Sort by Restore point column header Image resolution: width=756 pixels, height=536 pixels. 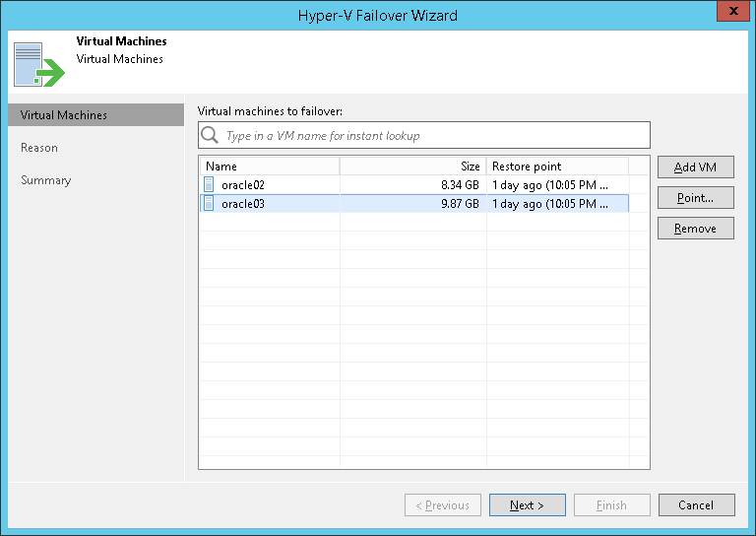click(557, 167)
